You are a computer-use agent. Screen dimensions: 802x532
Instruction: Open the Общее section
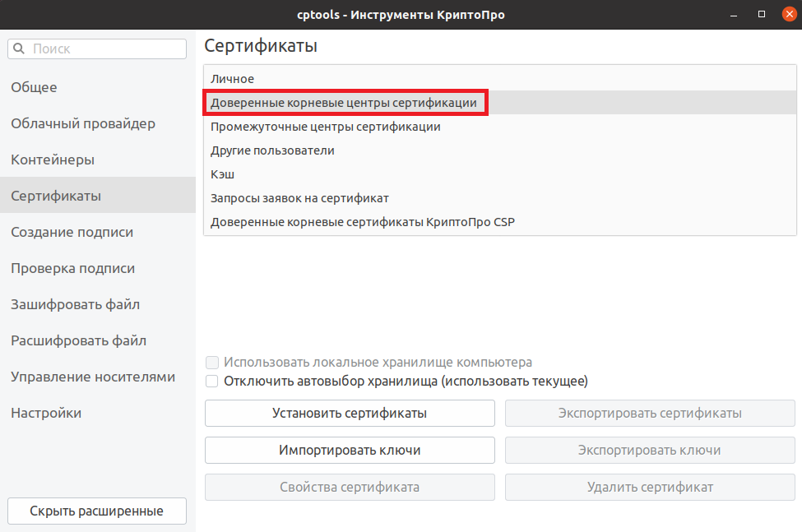pos(34,87)
